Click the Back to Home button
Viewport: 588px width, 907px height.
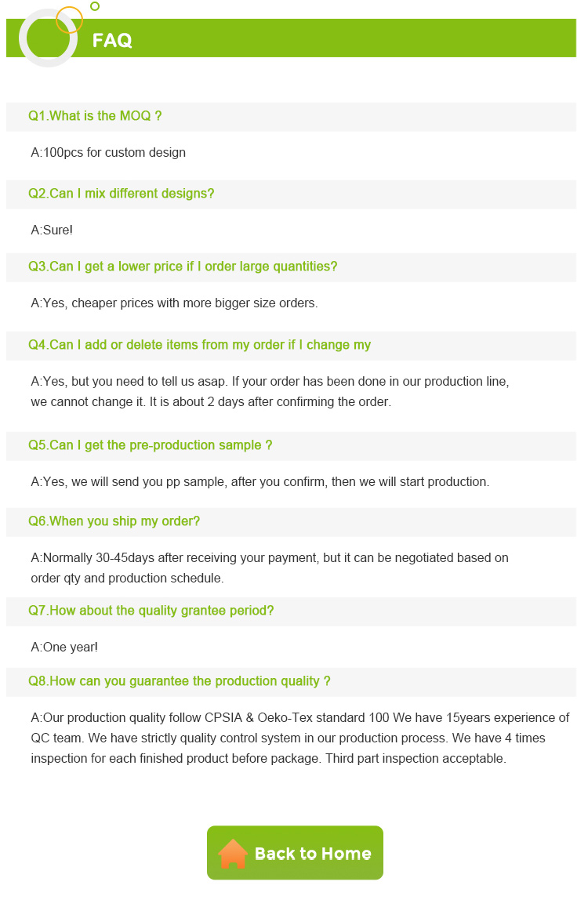(295, 853)
